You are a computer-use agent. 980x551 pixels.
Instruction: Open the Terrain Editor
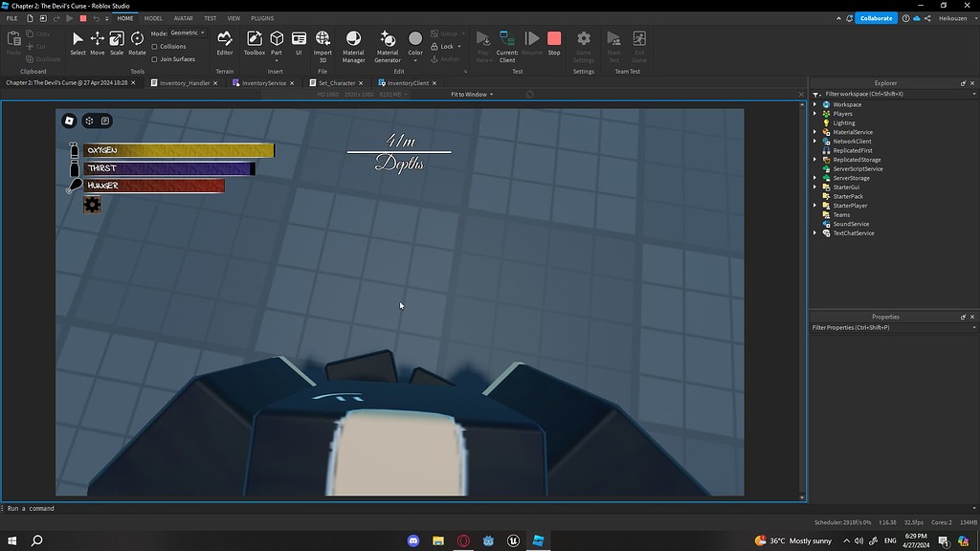point(224,41)
